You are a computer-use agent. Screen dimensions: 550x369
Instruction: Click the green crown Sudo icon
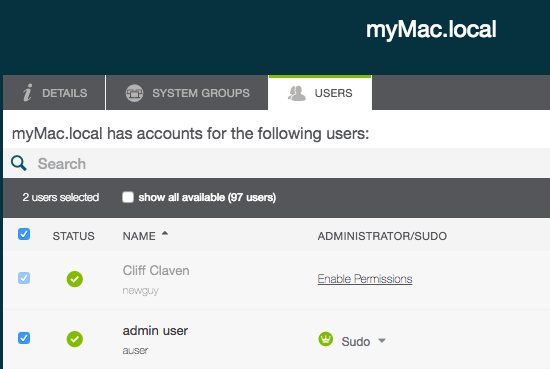(x=326, y=339)
